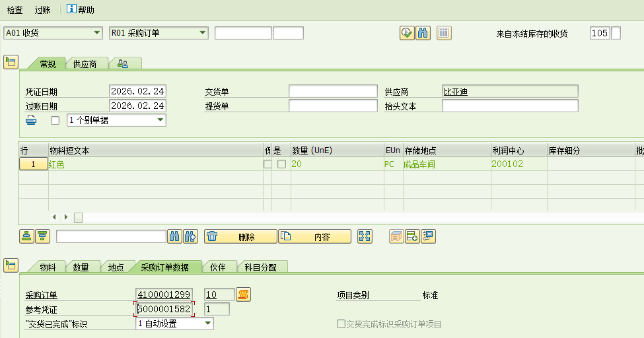Open the partner icon tab in header
The width and height of the screenshot is (644, 338).
[x=123, y=63]
